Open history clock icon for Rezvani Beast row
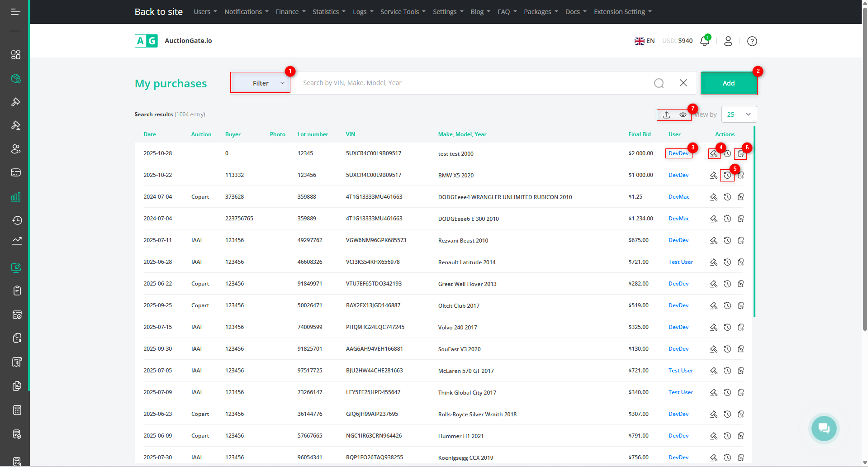Screen dimensions: 868x467 (x=727, y=240)
